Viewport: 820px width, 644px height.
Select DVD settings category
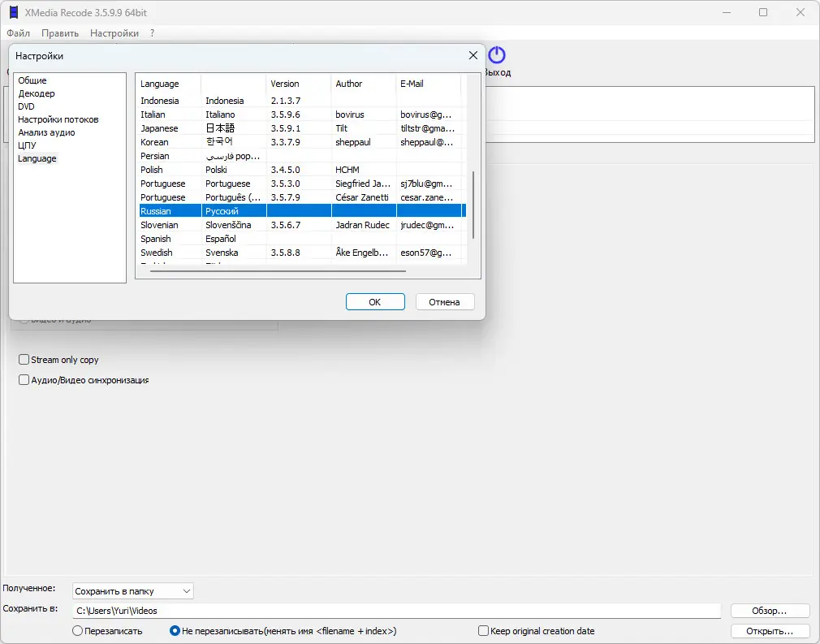(x=26, y=106)
